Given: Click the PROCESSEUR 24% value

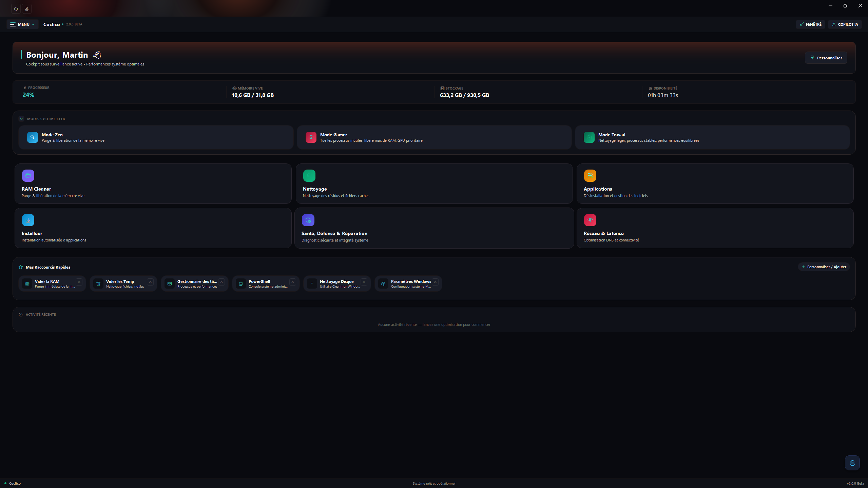Looking at the screenshot, I should pyautogui.click(x=28, y=95).
